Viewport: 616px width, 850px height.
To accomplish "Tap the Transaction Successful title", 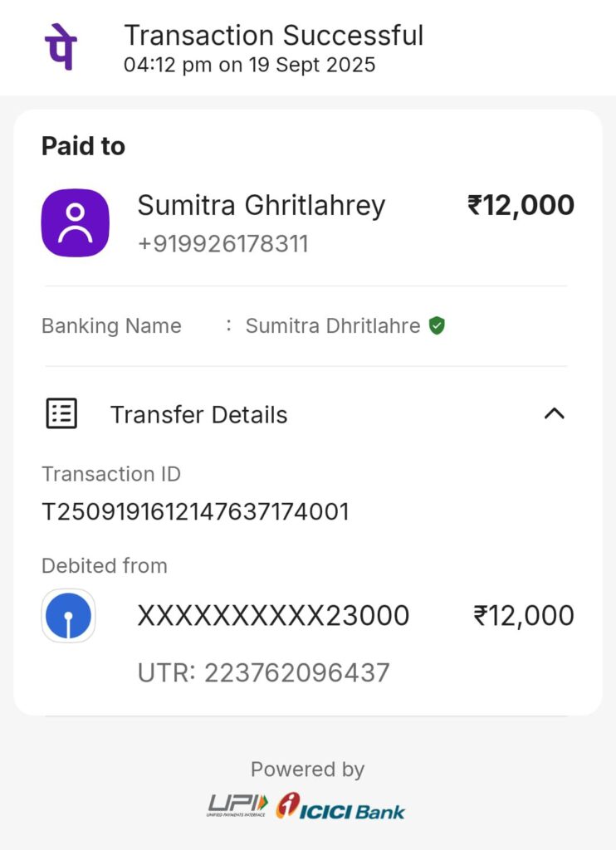I will pos(273,36).
